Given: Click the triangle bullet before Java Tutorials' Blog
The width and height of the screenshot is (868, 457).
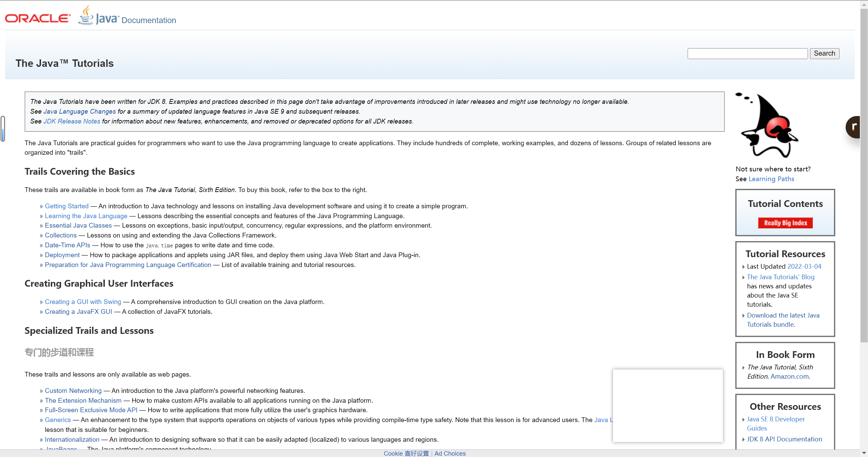Looking at the screenshot, I should click(x=743, y=277).
